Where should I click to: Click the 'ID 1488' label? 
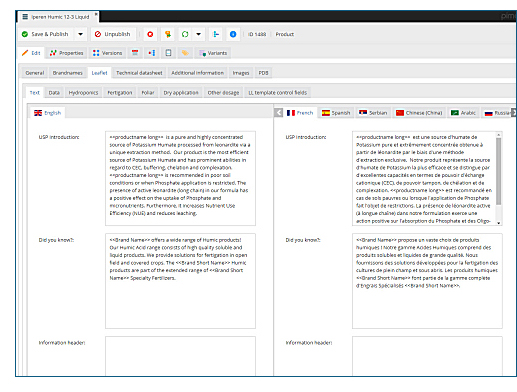point(257,34)
